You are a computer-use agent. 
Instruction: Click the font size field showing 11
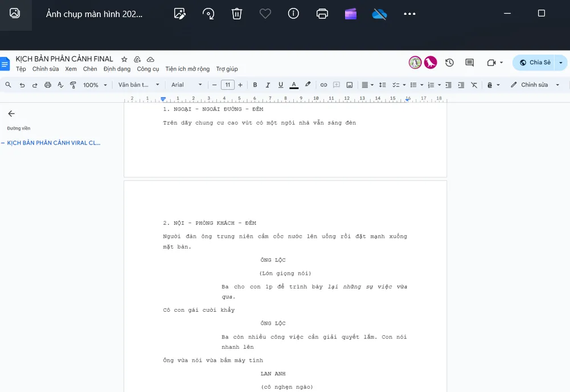click(x=227, y=85)
